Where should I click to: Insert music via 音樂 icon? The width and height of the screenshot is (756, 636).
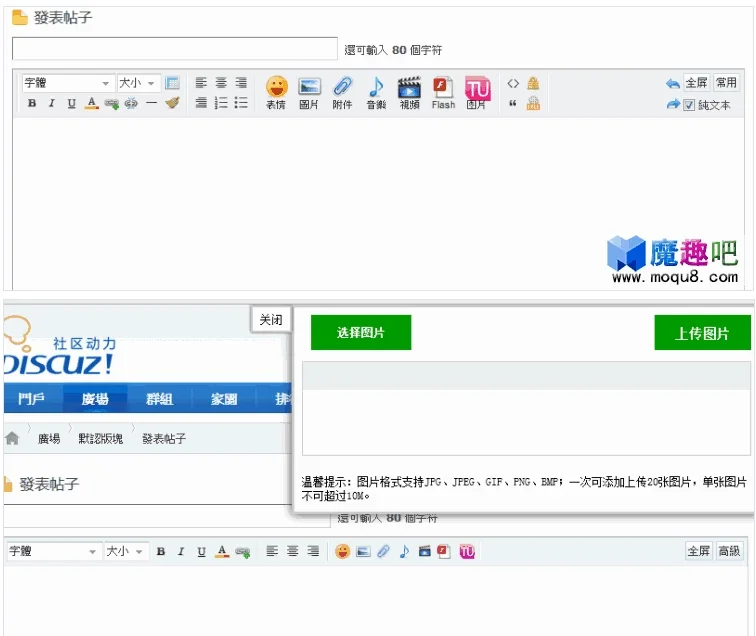pos(376,93)
